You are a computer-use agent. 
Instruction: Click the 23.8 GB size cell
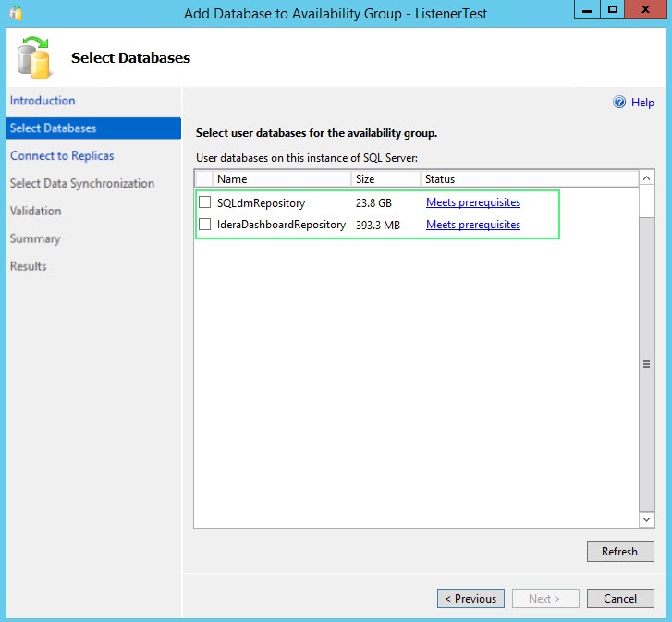[x=373, y=203]
